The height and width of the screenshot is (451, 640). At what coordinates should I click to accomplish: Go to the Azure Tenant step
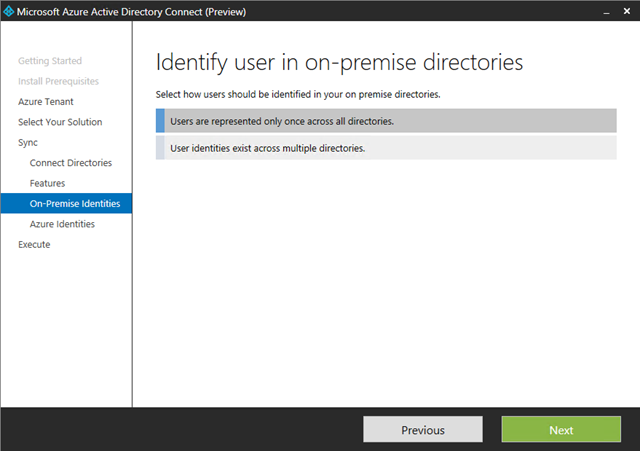pos(46,102)
